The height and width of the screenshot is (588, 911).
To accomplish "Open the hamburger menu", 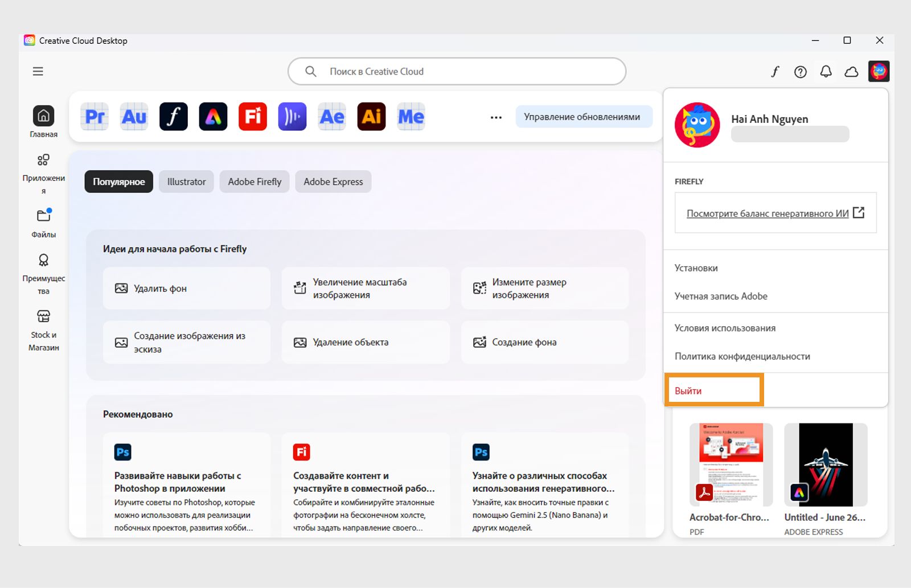I will pyautogui.click(x=38, y=71).
